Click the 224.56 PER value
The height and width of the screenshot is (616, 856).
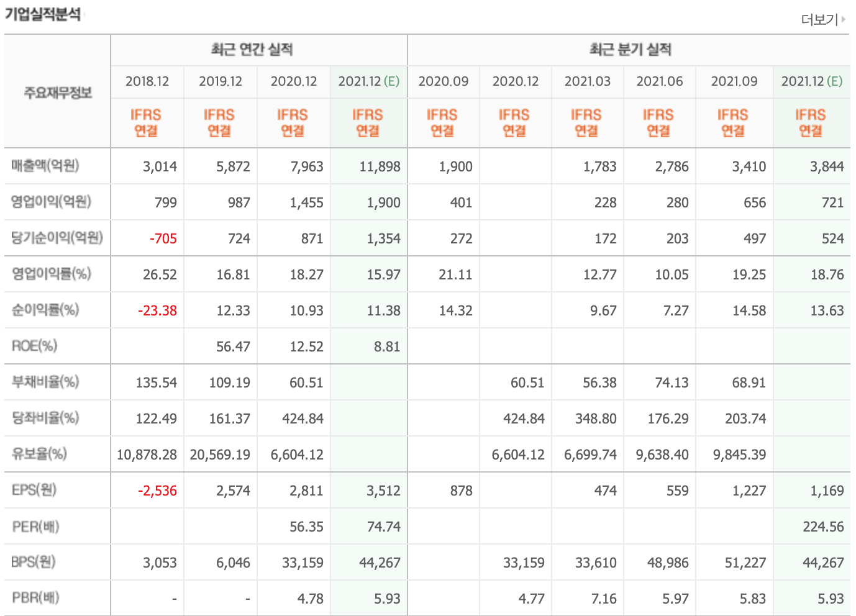[x=823, y=527]
